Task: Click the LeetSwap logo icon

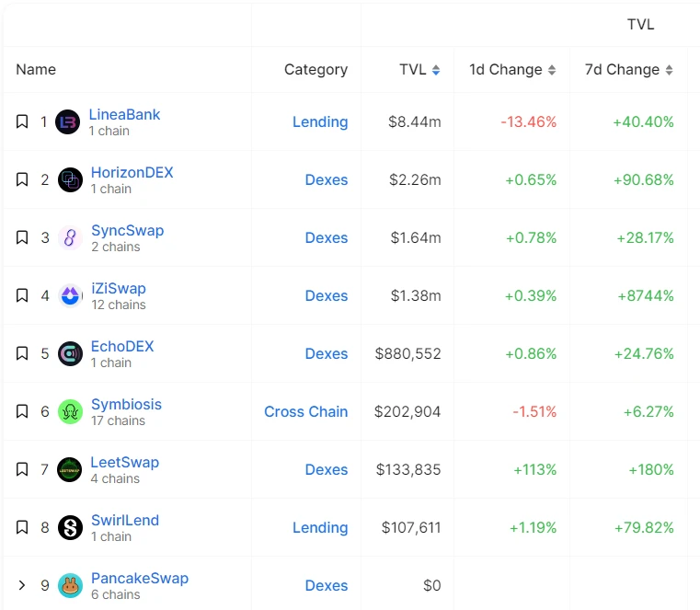Action: pos(70,470)
